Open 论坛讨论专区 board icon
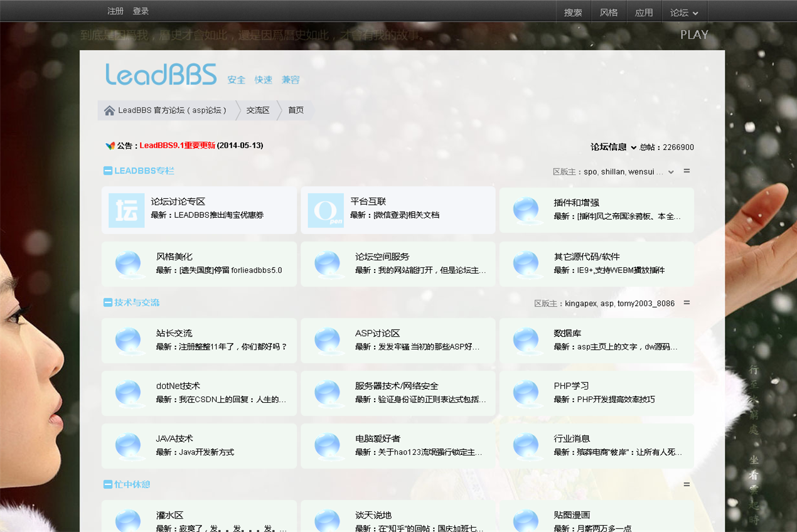Viewport: 797px width, 532px height. [126, 210]
